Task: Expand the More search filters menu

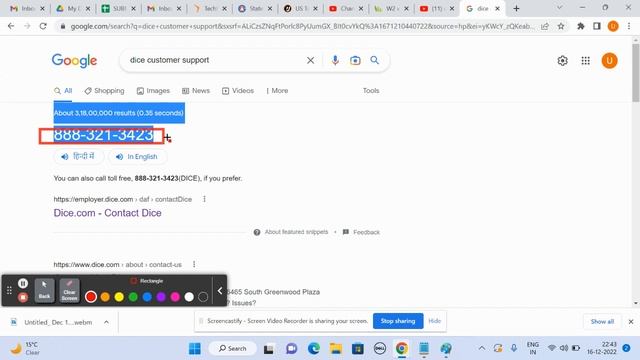Action: [277, 91]
